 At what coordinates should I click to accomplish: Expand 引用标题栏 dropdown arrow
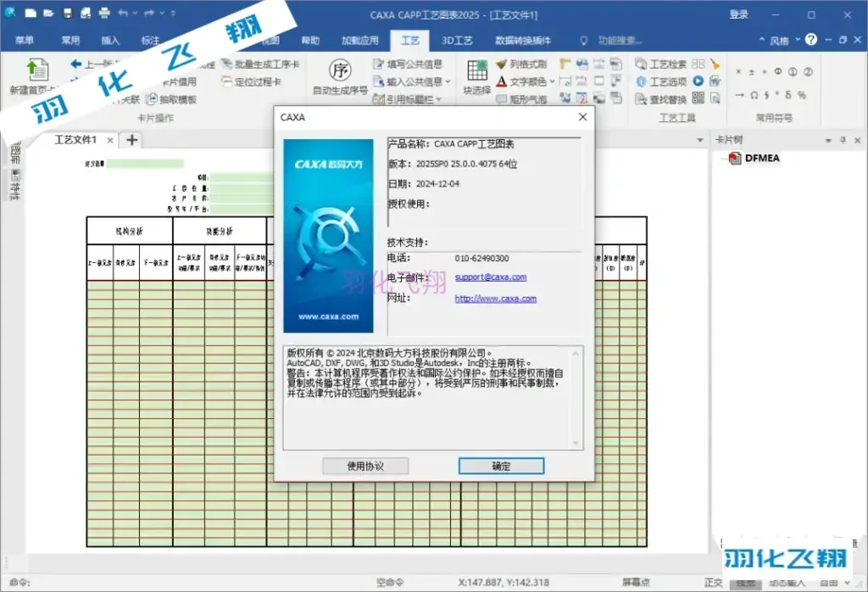click(439, 100)
